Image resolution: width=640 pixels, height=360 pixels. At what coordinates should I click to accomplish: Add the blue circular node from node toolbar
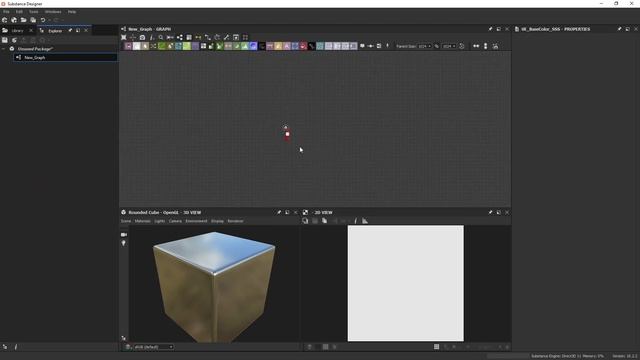253,46
